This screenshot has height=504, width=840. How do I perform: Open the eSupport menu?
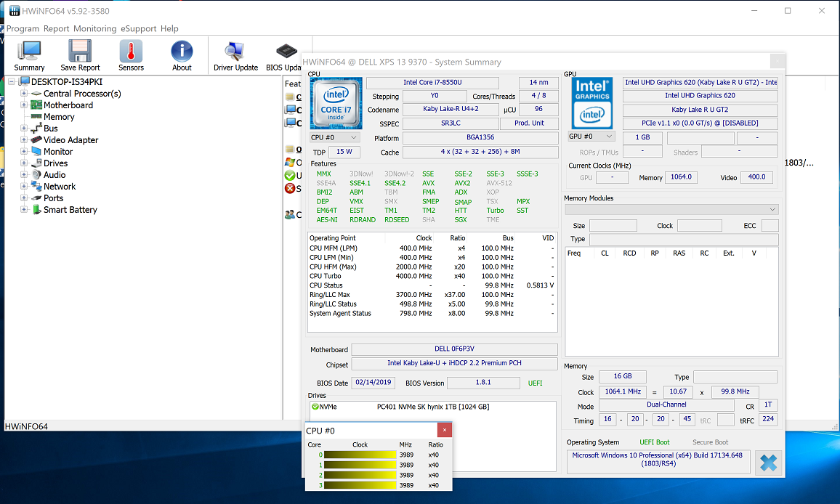(138, 28)
